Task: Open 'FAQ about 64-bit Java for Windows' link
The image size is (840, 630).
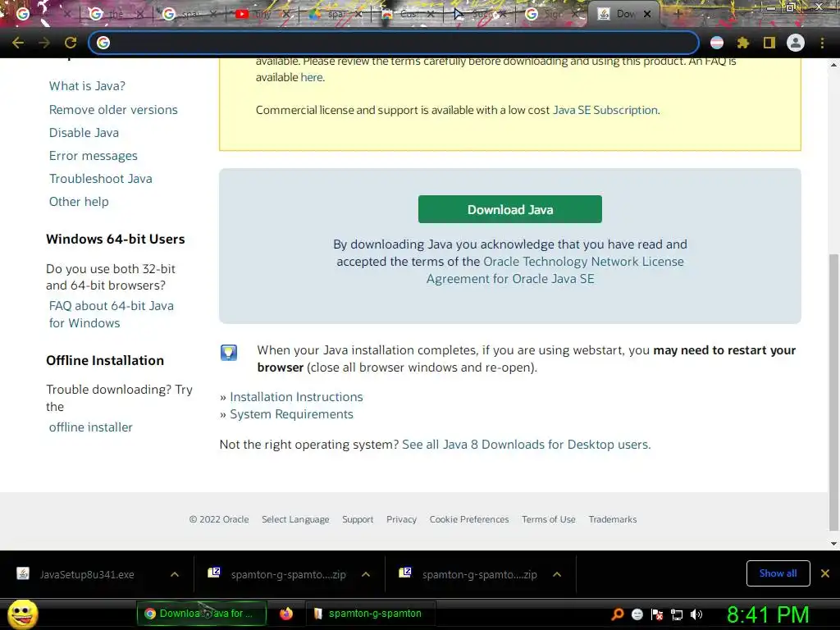Action: click(112, 314)
